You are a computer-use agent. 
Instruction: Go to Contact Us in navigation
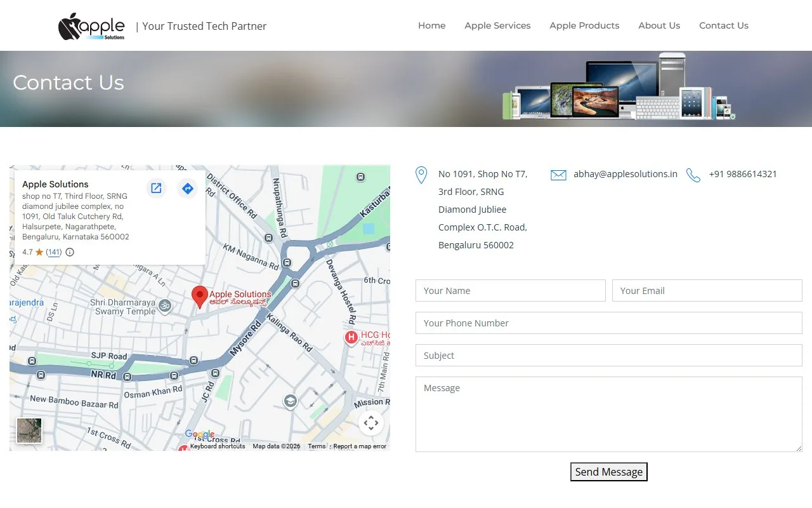pyautogui.click(x=724, y=25)
